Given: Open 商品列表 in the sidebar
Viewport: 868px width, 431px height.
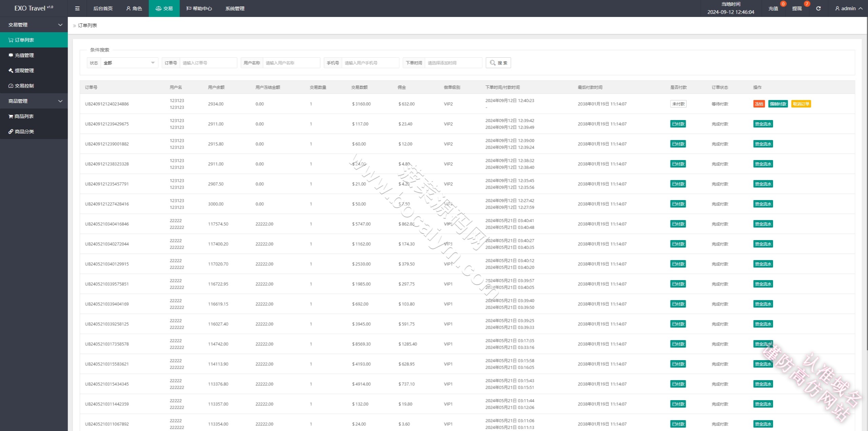Looking at the screenshot, I should 34,116.
